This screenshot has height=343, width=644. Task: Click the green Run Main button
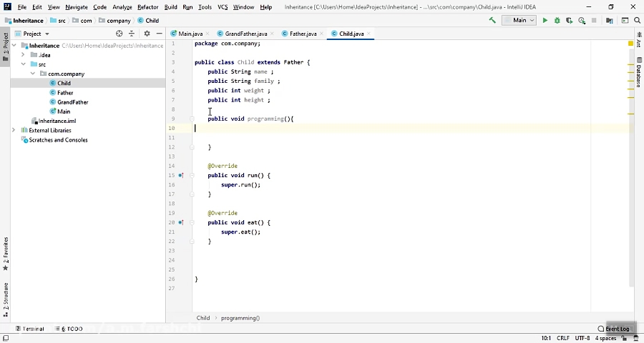point(545,20)
